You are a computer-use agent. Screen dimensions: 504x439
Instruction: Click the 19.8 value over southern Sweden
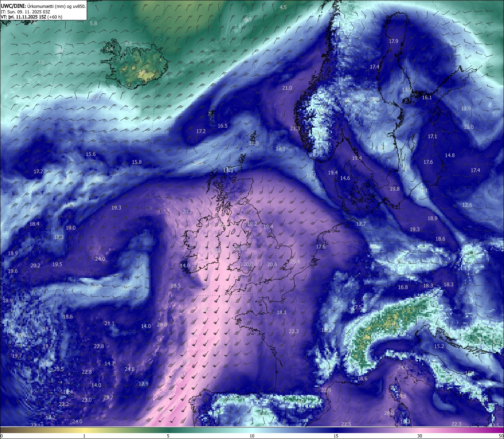pos(395,189)
